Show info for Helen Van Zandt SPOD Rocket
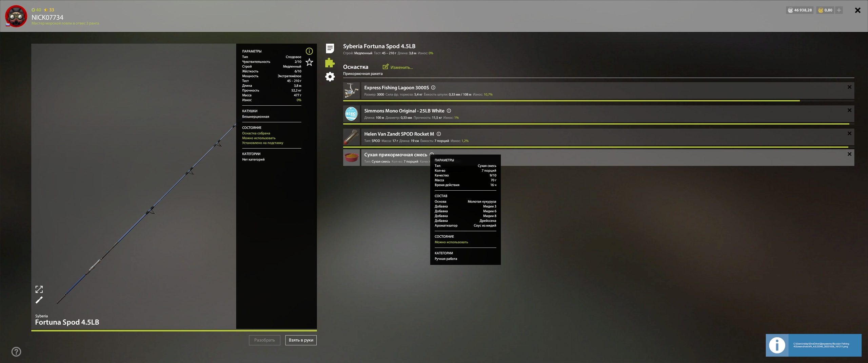 438,134
